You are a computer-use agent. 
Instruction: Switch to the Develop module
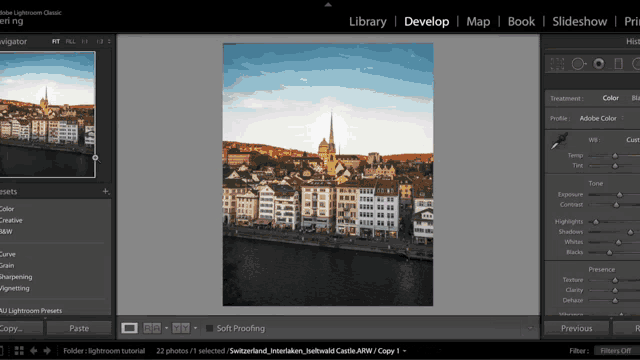click(427, 22)
